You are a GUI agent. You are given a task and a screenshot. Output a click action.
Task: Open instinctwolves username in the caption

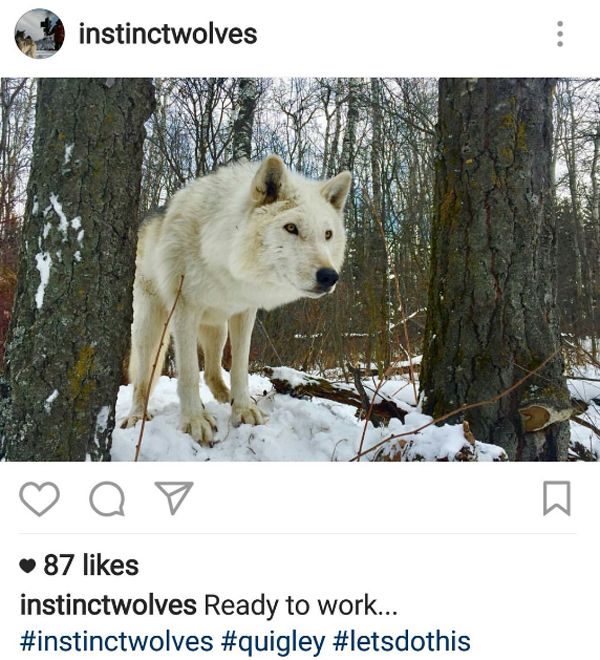[108, 605]
